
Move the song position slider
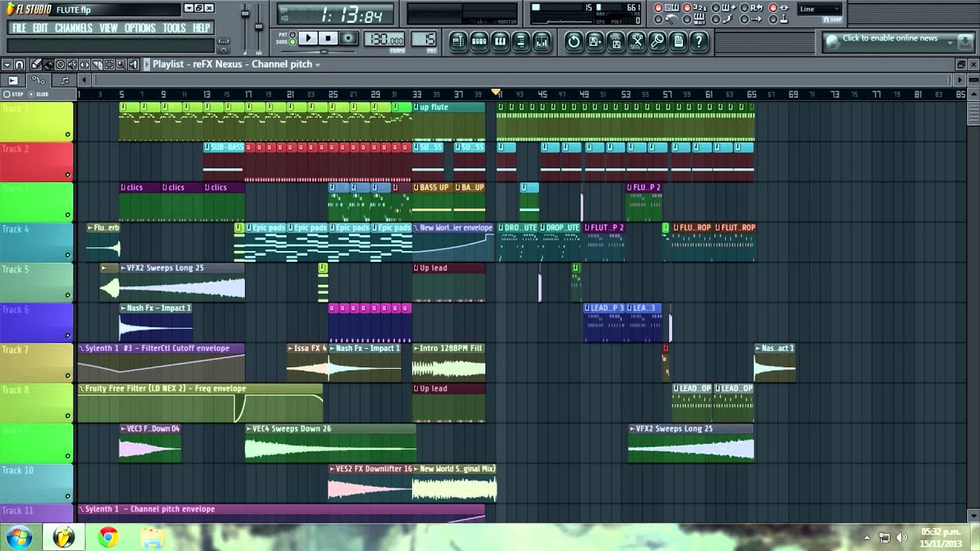point(325,52)
